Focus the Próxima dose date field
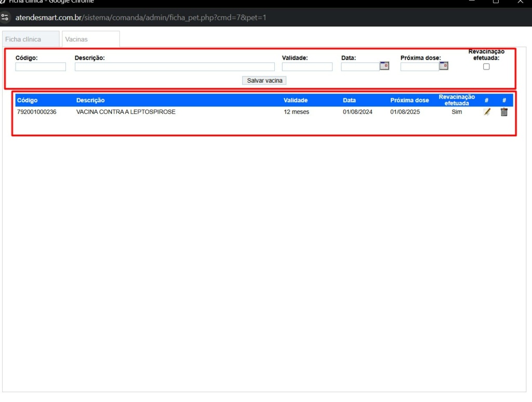532x402 pixels. click(419, 67)
